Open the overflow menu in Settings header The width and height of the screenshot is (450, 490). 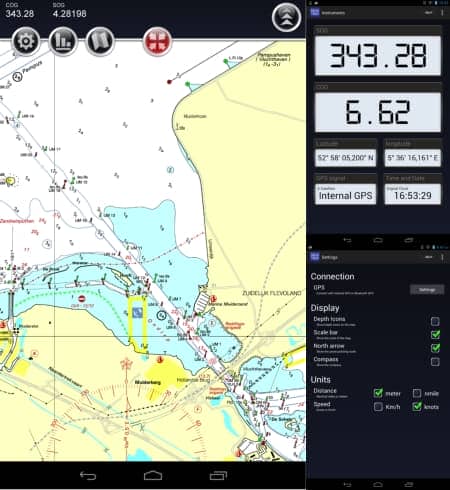pos(442,257)
